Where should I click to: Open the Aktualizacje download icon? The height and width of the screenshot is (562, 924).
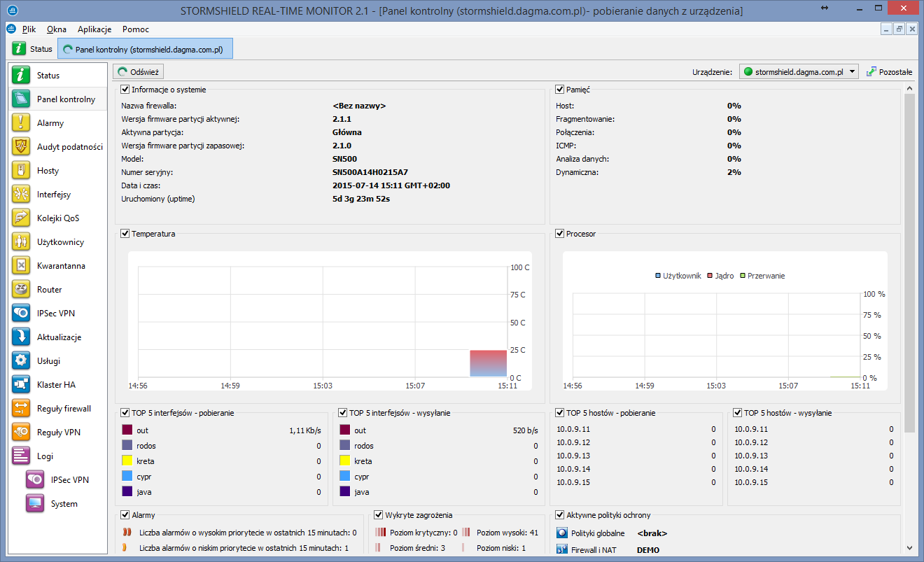point(21,337)
